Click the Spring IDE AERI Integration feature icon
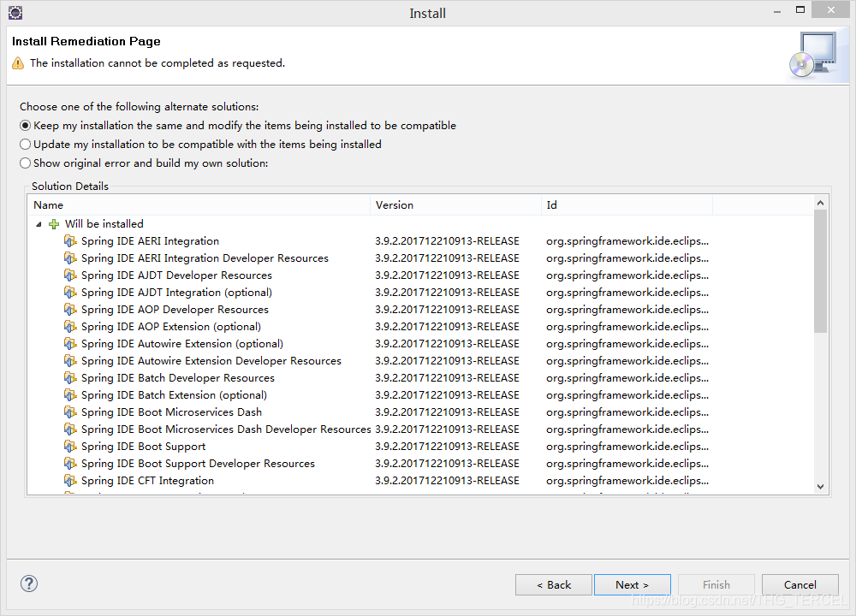Viewport: 856px width, 616px height. pos(70,240)
